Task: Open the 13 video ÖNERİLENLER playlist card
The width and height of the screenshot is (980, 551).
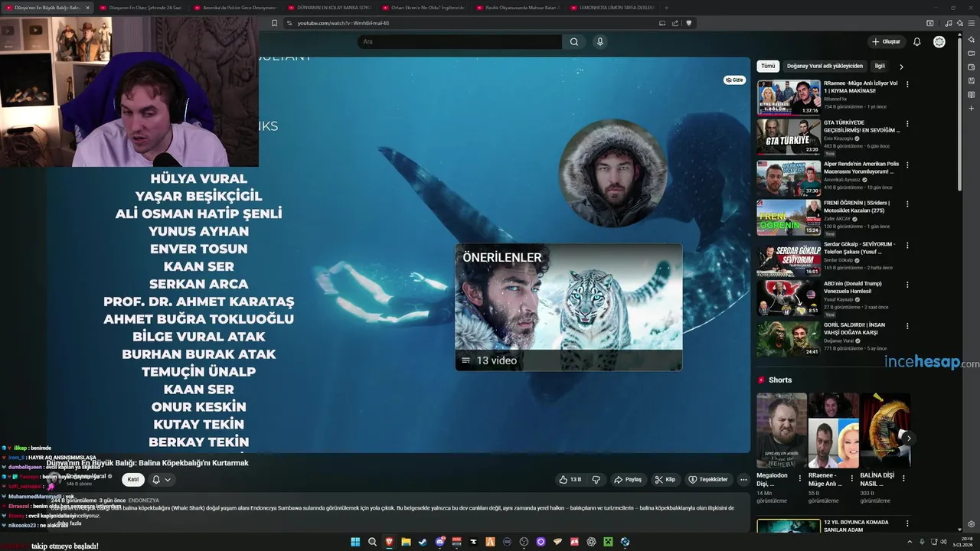Action: [569, 307]
